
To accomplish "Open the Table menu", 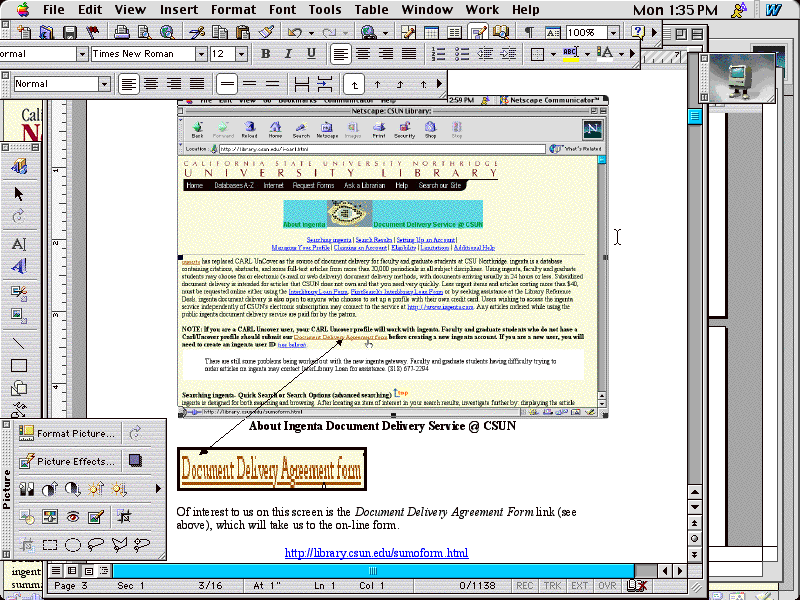I will coord(371,10).
